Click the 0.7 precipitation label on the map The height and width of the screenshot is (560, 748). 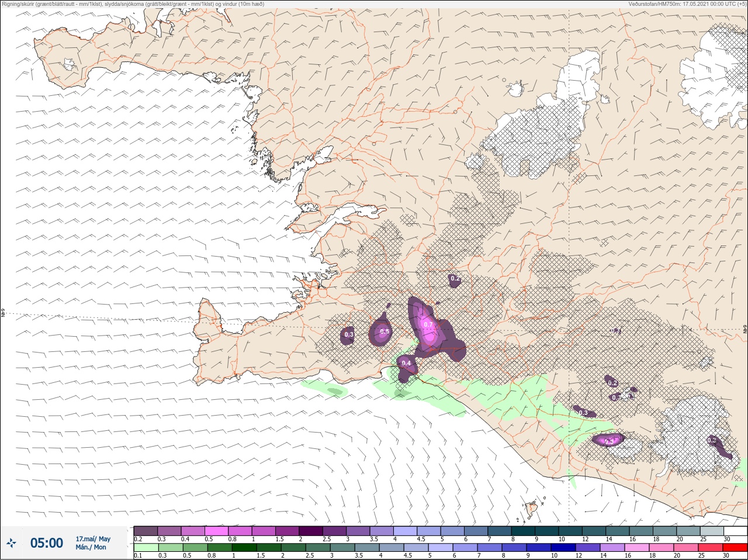428,325
